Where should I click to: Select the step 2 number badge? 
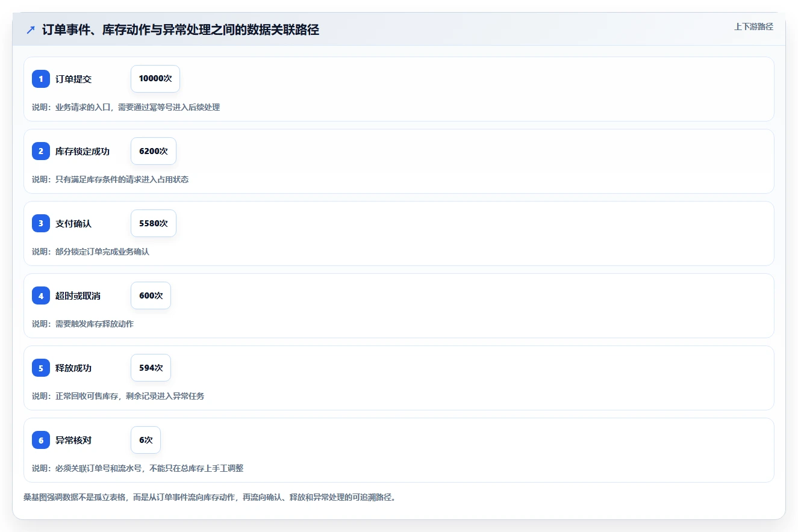[x=41, y=151]
